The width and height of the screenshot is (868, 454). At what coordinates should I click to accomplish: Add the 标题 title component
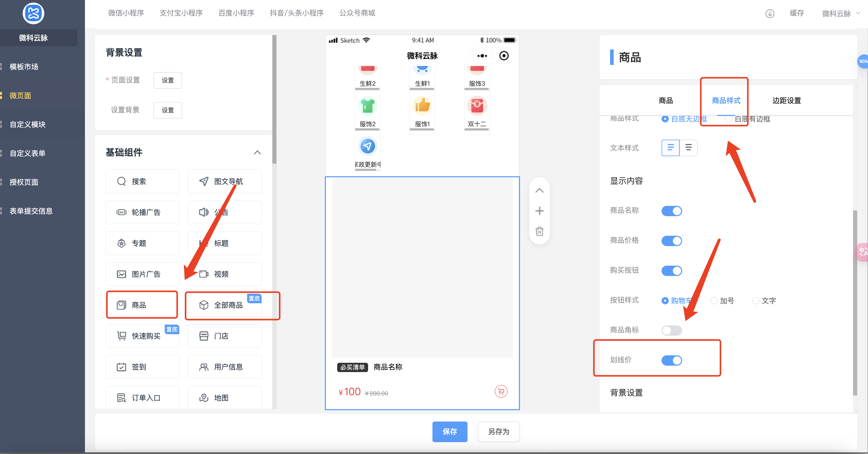coord(225,243)
